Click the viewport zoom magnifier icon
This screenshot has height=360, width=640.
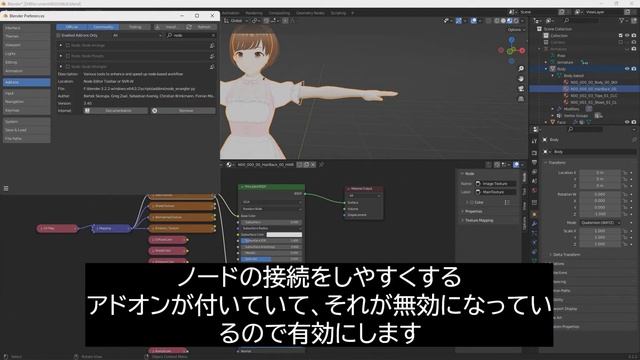click(521, 69)
